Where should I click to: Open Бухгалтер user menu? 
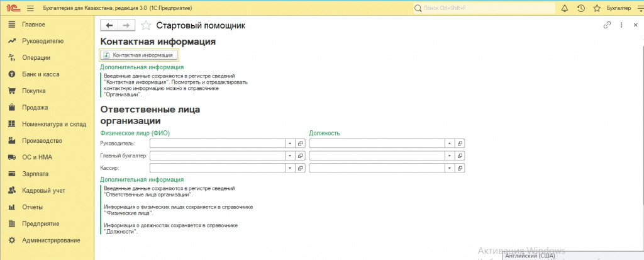click(x=619, y=8)
